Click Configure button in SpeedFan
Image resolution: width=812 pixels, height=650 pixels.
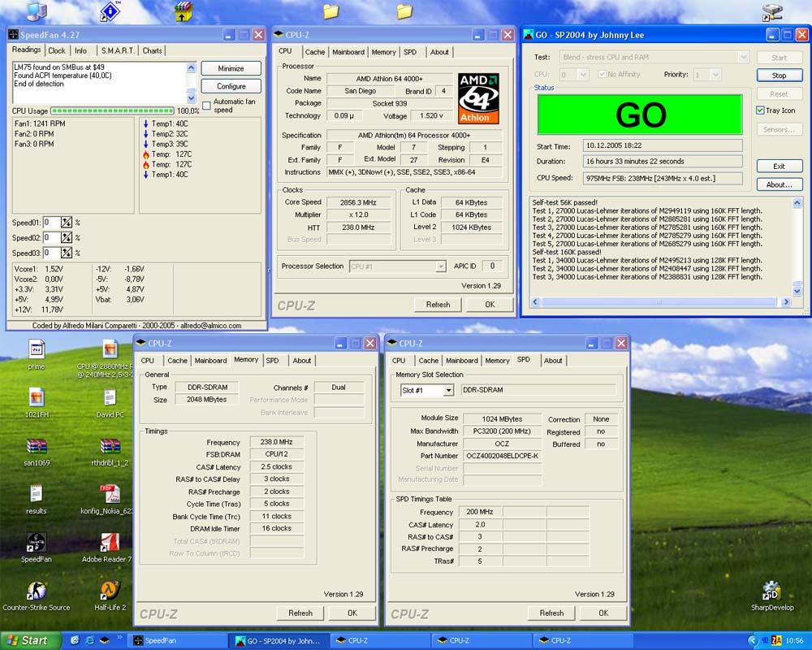(x=231, y=86)
